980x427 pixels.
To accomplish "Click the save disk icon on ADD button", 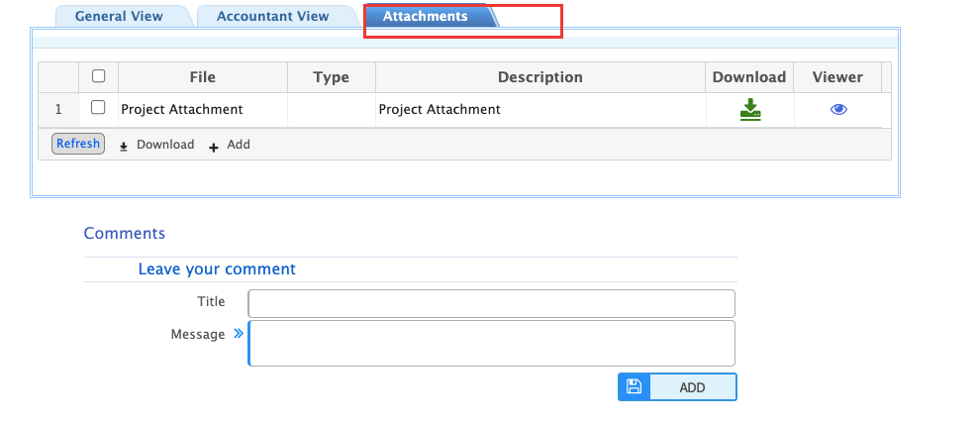I will click(634, 387).
